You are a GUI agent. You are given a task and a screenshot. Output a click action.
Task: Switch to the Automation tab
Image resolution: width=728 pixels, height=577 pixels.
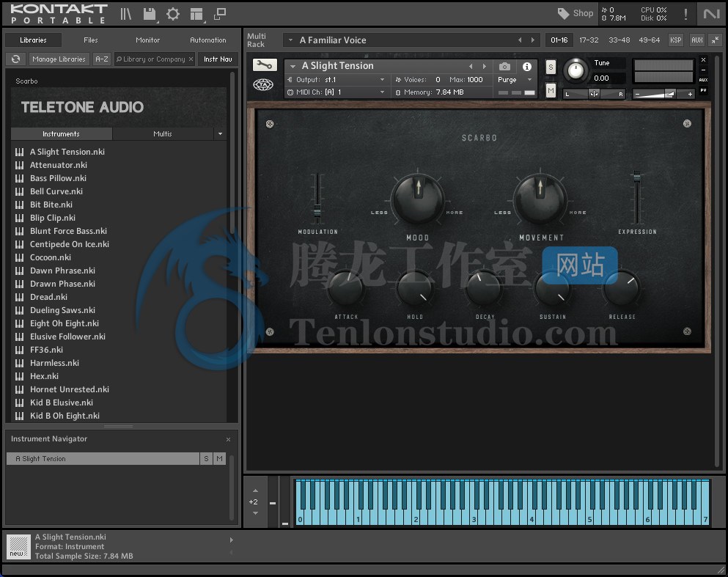(208, 40)
